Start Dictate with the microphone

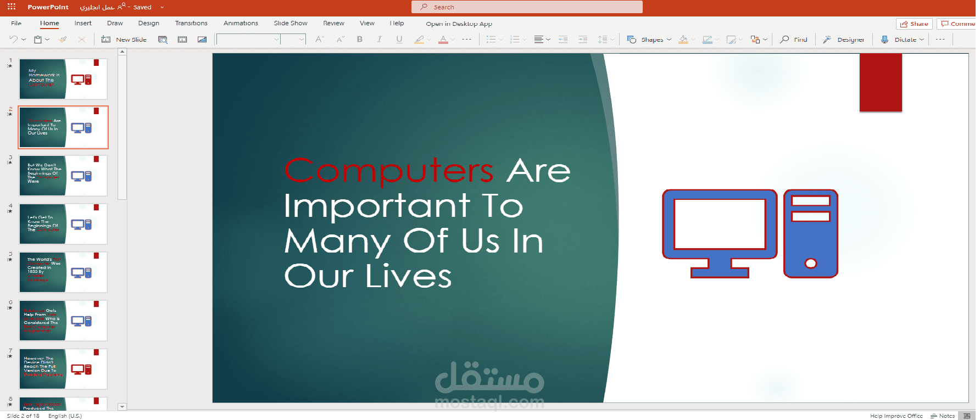point(884,40)
